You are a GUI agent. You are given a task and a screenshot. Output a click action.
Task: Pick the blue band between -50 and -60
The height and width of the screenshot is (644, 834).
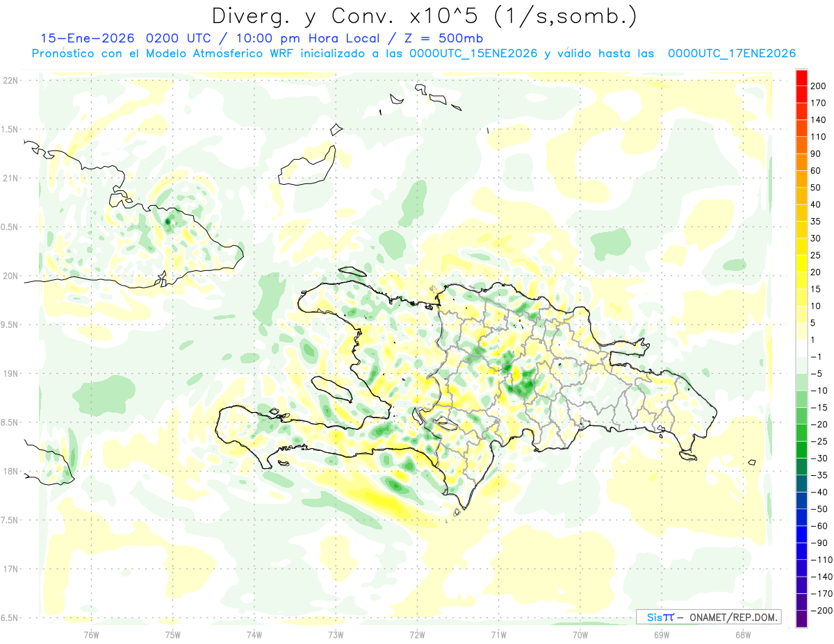[802, 518]
